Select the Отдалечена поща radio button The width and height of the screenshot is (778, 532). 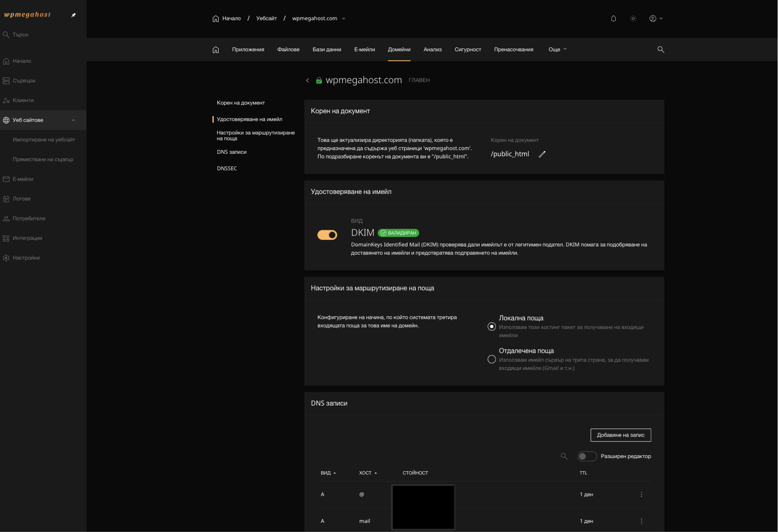[x=492, y=359]
